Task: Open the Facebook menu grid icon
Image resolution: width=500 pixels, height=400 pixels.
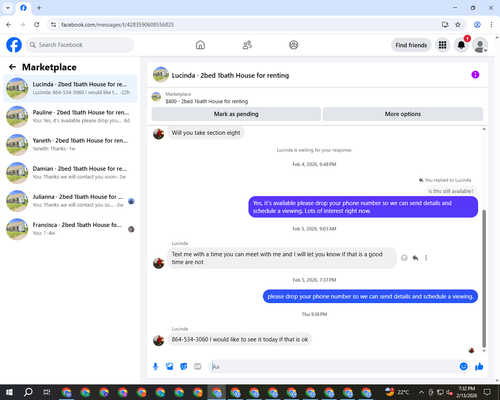Action: 442,45
